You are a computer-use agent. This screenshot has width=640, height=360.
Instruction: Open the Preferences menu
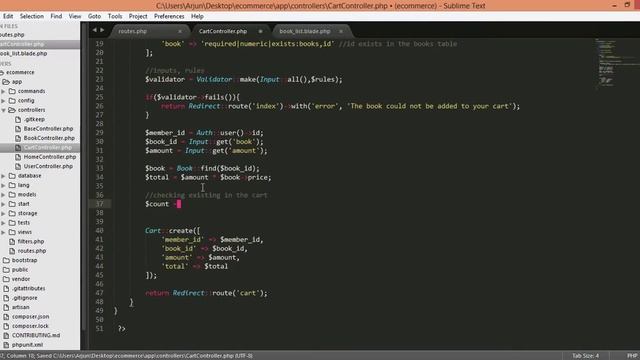(x=169, y=16)
